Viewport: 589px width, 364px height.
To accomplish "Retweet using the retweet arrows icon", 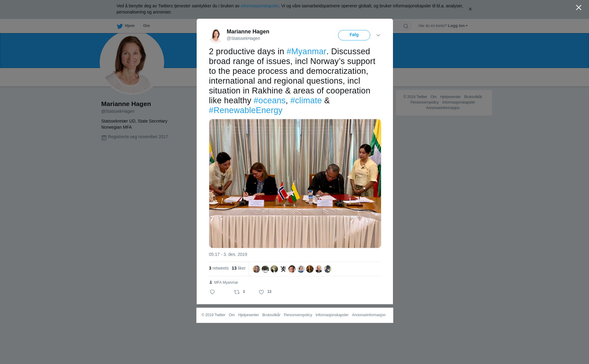I will (237, 292).
